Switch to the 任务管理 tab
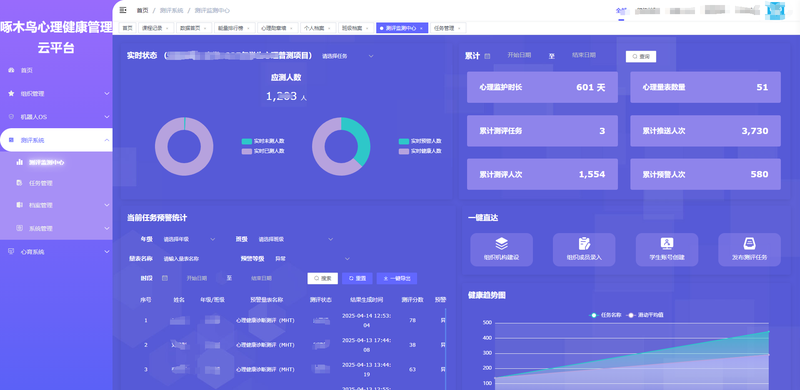Screen dimensions: 800x390 (447, 28)
